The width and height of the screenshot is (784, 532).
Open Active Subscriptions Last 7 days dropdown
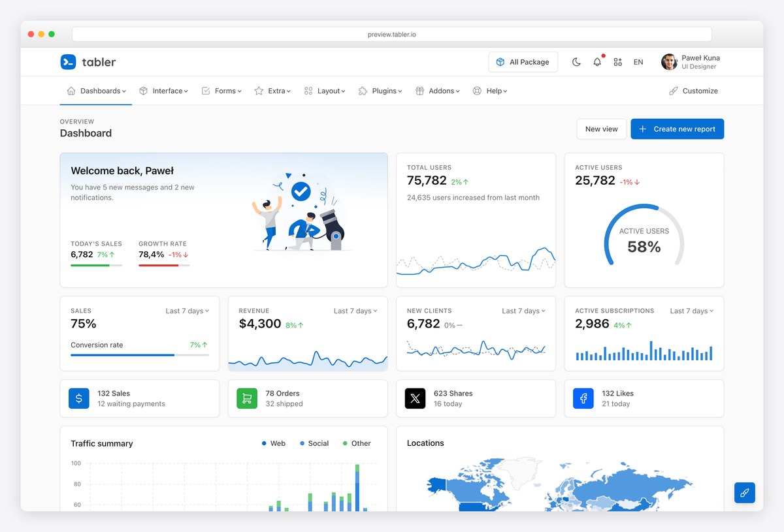692,311
